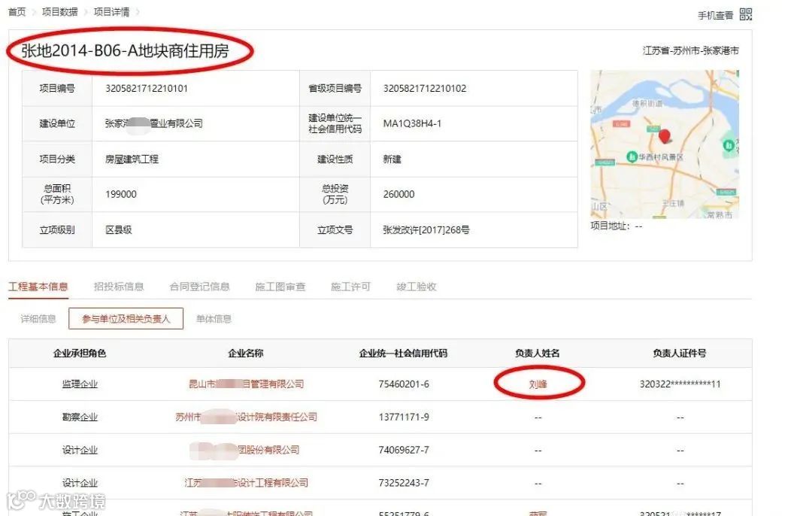This screenshot has width=812, height=516.
Task: Click 项目详情 breadcrumb
Action: [111, 12]
